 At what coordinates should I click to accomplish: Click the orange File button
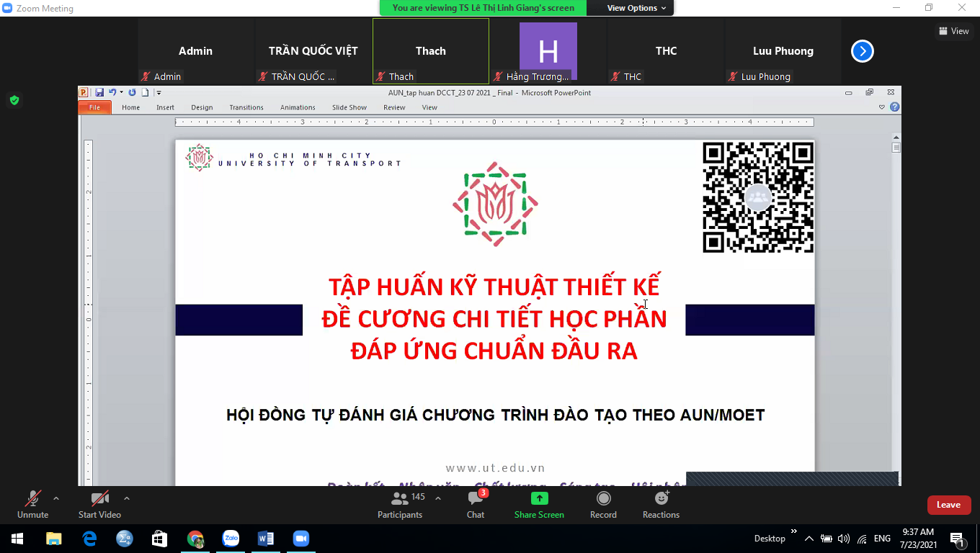pos(94,107)
